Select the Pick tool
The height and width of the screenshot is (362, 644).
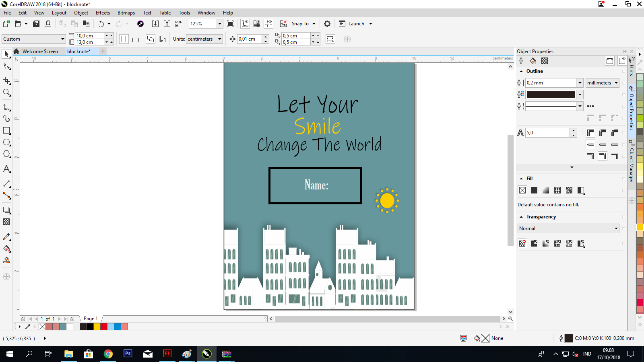tap(6, 53)
